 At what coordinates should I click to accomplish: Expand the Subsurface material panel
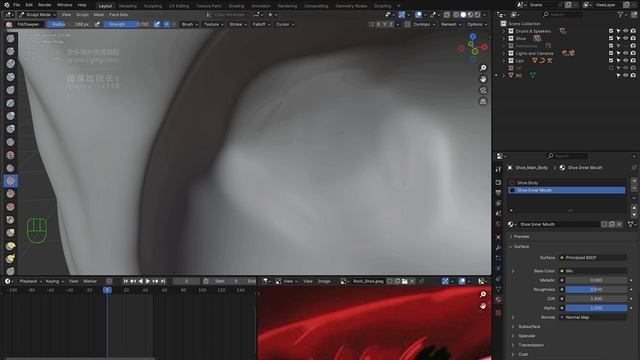pyautogui.click(x=513, y=327)
